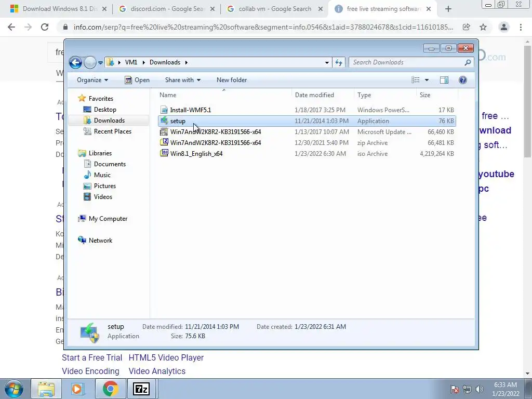Select Downloads in the navigation pane
The image size is (532, 399).
point(109,121)
